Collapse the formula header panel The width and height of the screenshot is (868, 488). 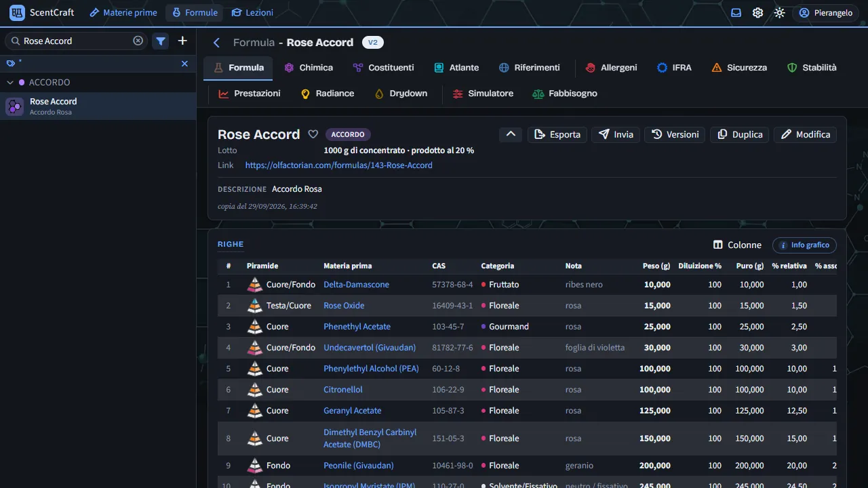pyautogui.click(x=511, y=134)
